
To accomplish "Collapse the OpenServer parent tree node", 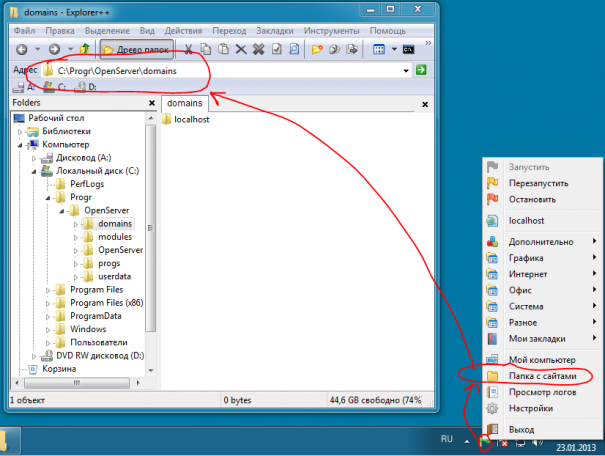I will click(x=62, y=211).
